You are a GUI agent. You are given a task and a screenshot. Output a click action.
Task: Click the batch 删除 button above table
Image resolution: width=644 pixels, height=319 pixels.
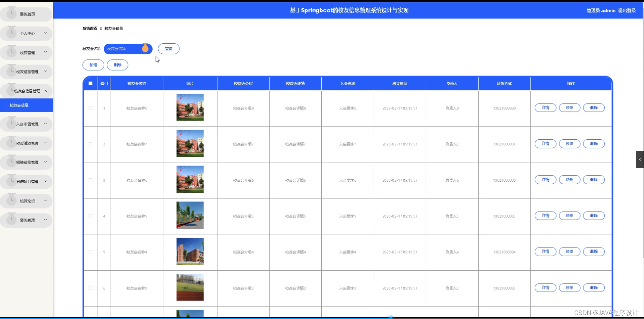click(117, 65)
